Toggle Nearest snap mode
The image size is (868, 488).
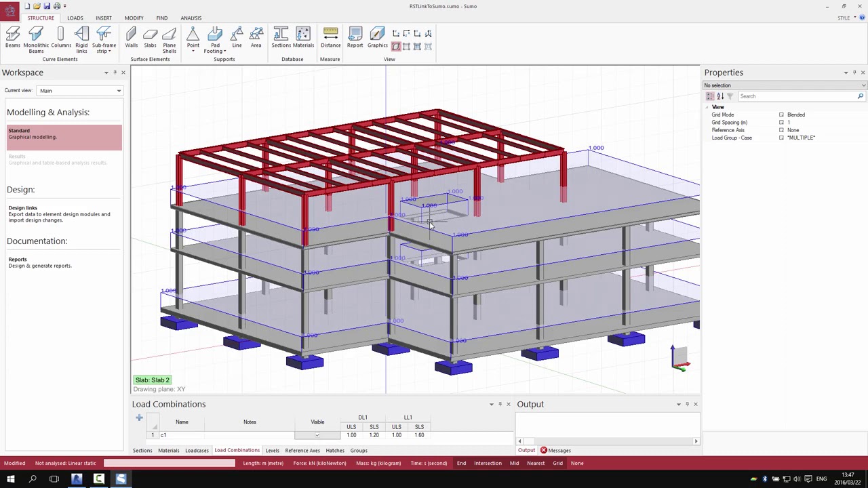tap(536, 463)
